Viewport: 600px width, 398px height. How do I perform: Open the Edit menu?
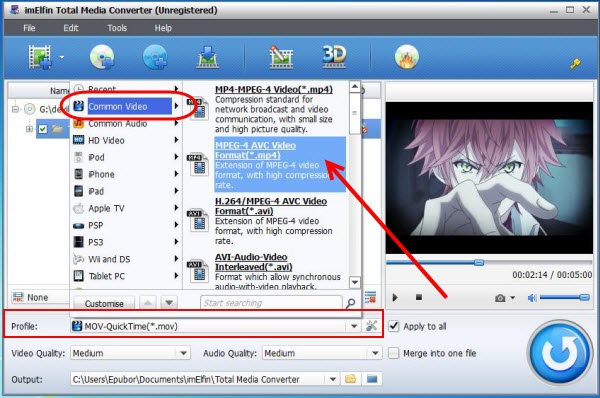71,28
